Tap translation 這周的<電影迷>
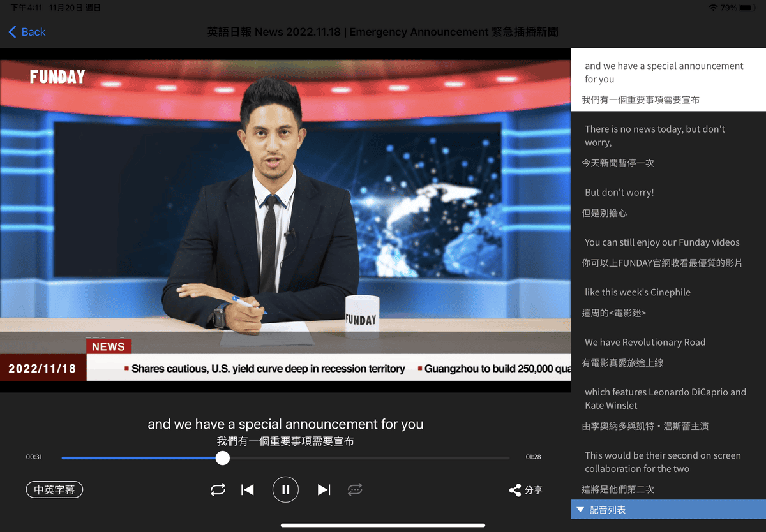The image size is (766, 532). [x=614, y=313]
